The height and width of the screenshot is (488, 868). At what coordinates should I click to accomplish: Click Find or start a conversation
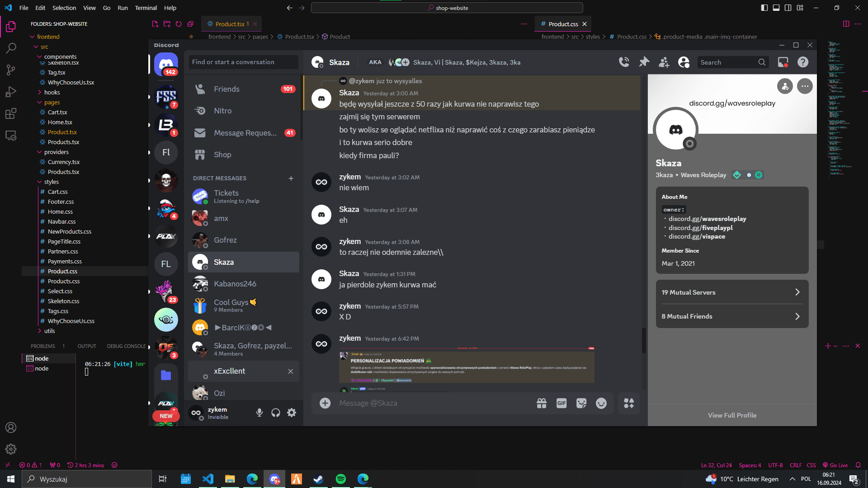point(243,62)
